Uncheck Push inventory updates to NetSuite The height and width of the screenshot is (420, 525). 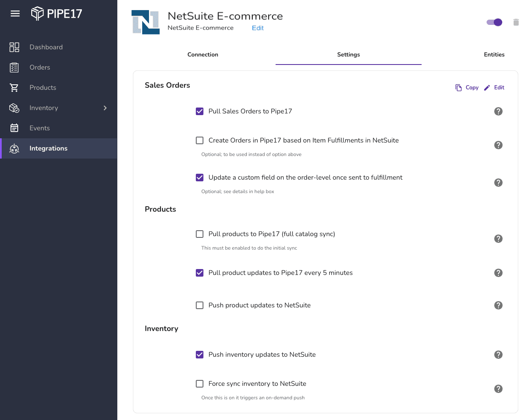click(200, 355)
